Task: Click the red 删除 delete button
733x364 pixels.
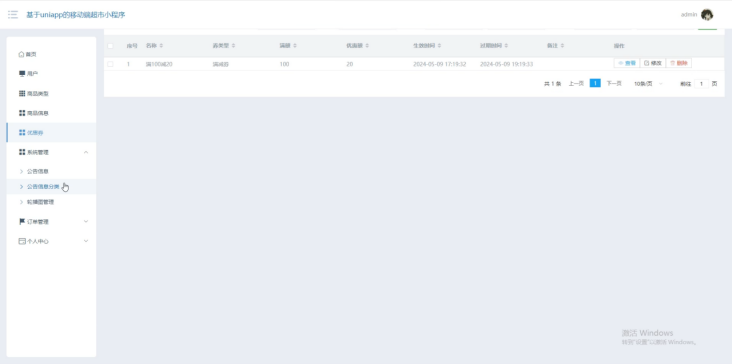Action: (679, 63)
